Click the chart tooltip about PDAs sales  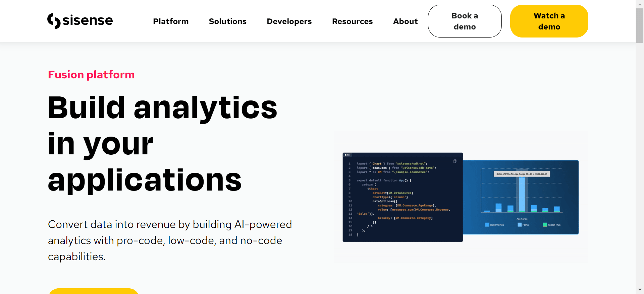click(x=522, y=174)
